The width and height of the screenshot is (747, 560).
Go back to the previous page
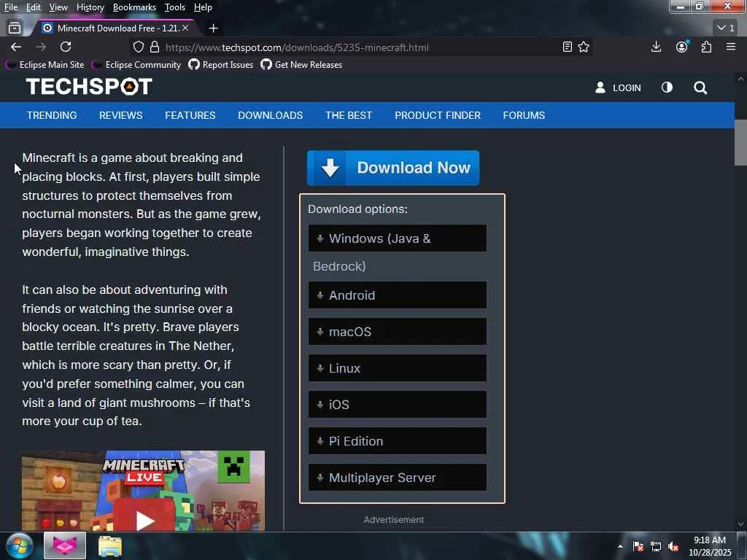(x=16, y=47)
